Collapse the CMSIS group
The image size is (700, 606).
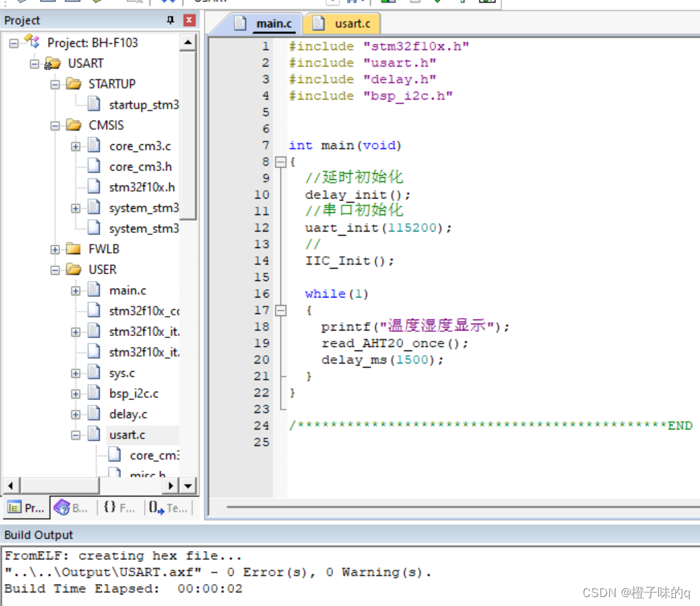(55, 126)
